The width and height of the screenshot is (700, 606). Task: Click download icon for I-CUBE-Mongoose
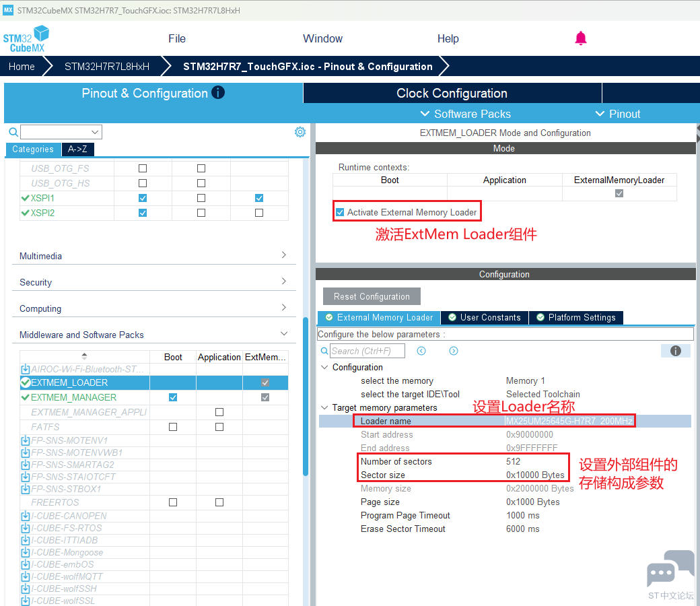pos(26,552)
